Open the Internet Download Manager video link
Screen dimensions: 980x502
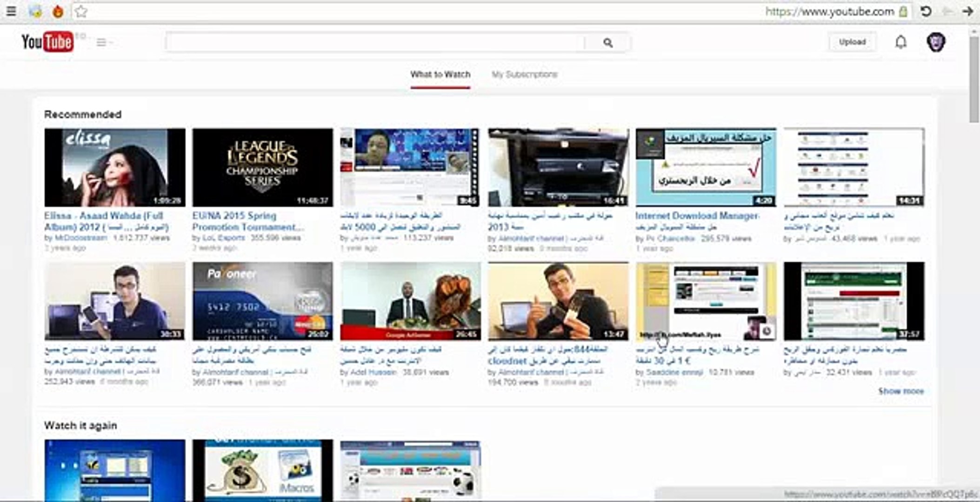[698, 216]
